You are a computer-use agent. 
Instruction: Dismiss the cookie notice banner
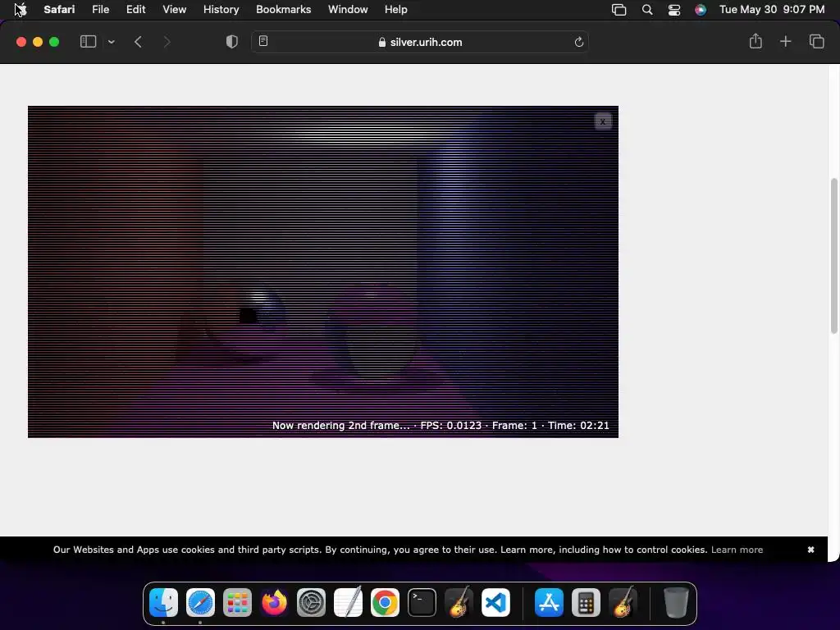click(x=810, y=550)
